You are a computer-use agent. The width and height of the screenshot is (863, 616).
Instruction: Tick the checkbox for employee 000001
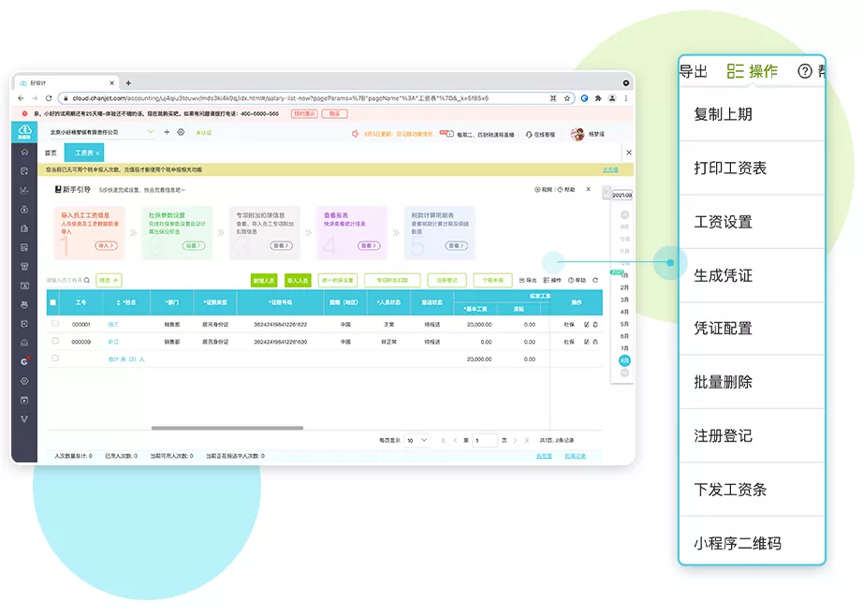point(55,324)
